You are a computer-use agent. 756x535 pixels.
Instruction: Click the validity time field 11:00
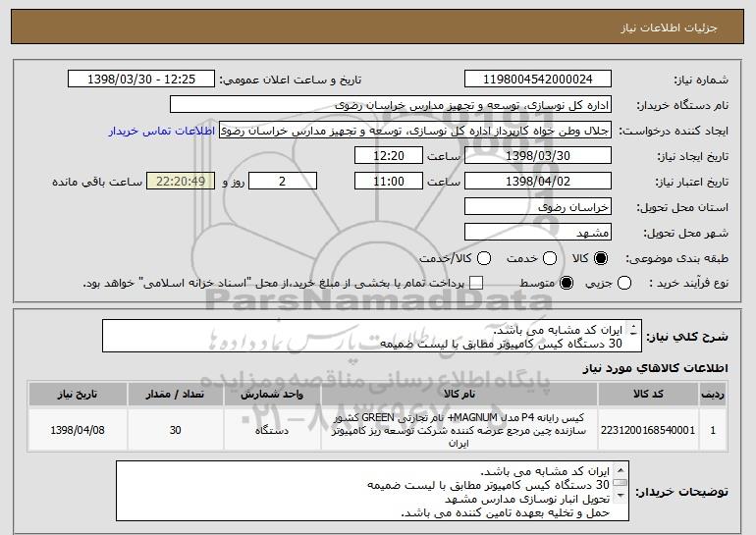coord(389,182)
